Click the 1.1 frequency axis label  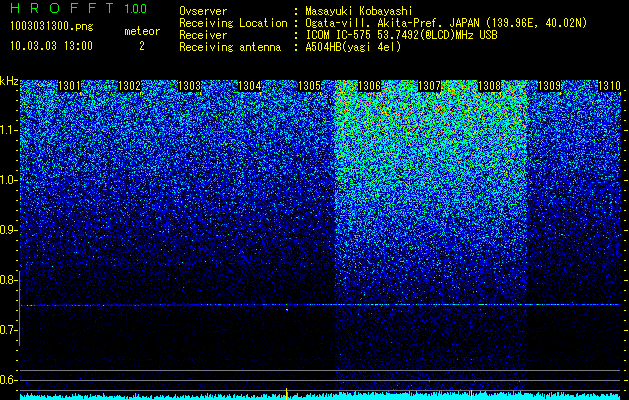[x=9, y=130]
